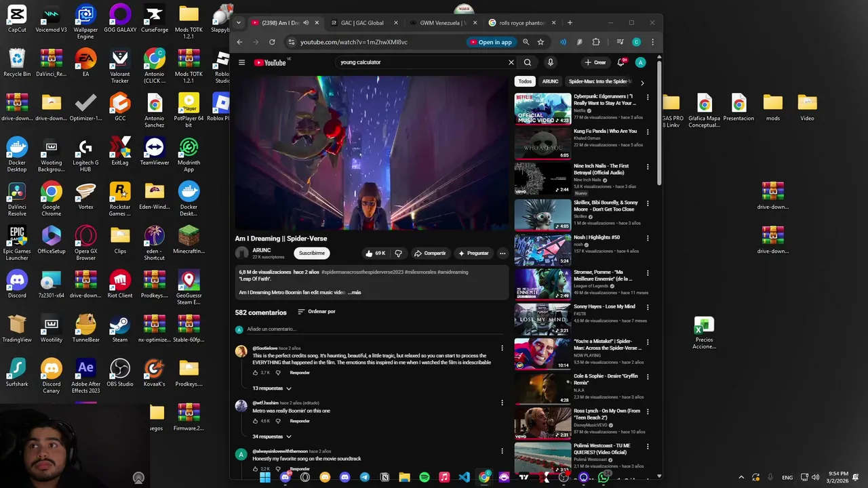Open Chrome three-dot menu
Image resolution: width=868 pixels, height=488 pixels.
point(652,42)
